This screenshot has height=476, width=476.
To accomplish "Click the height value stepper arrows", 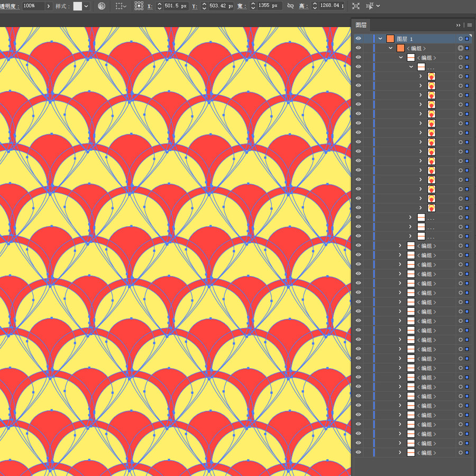I will click(x=315, y=6).
